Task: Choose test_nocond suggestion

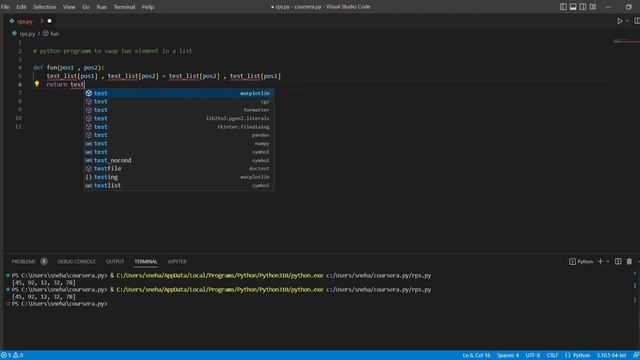Action: click(x=179, y=160)
